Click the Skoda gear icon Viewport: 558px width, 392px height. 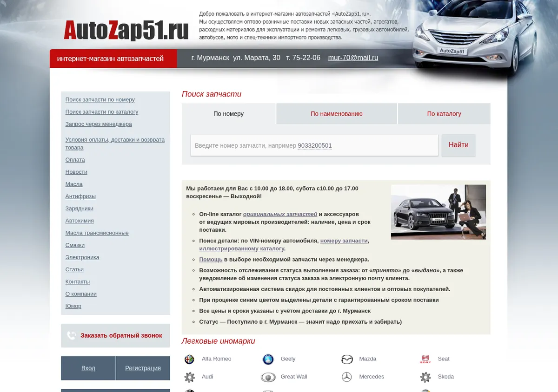(425, 377)
